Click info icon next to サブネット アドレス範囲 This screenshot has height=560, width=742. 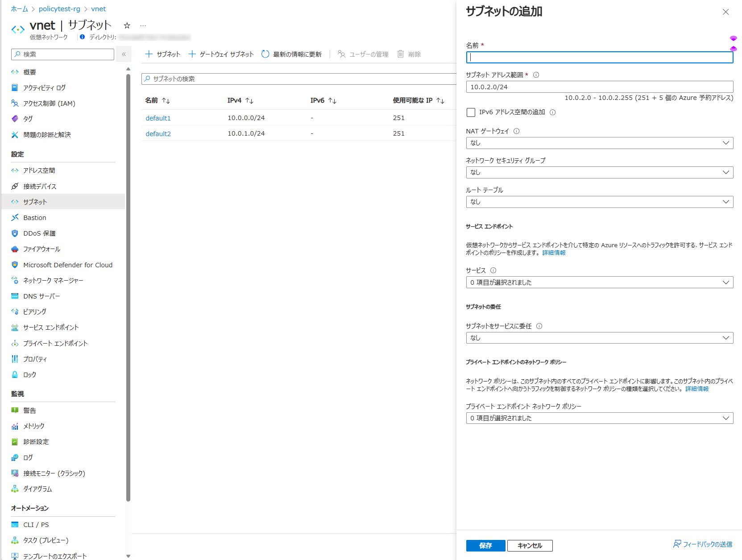click(x=536, y=75)
